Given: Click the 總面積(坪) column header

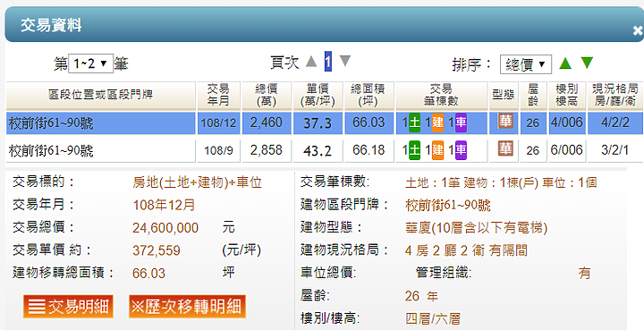Looking at the screenshot, I should coord(369,96).
